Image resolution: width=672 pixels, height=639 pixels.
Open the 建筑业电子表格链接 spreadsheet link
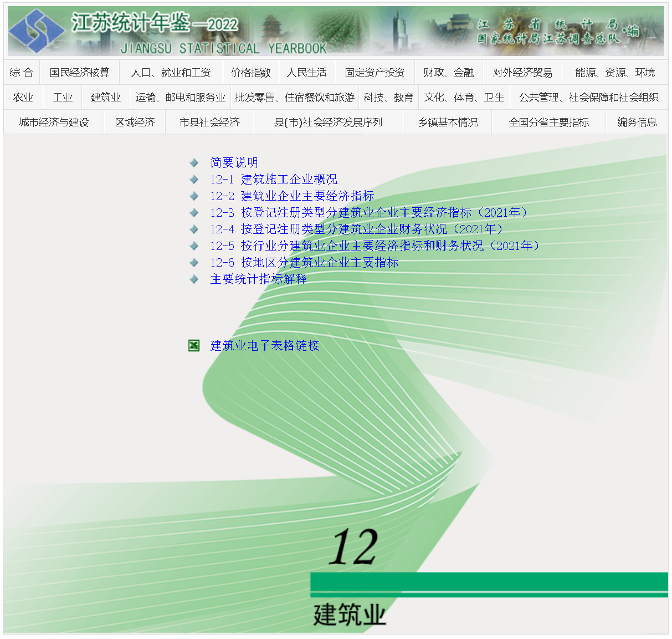coord(265,346)
